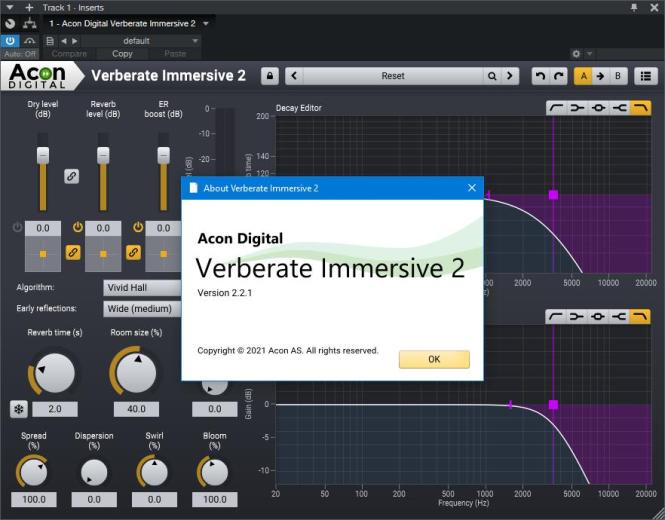
Task: Click the Copy button
Action: [122, 54]
